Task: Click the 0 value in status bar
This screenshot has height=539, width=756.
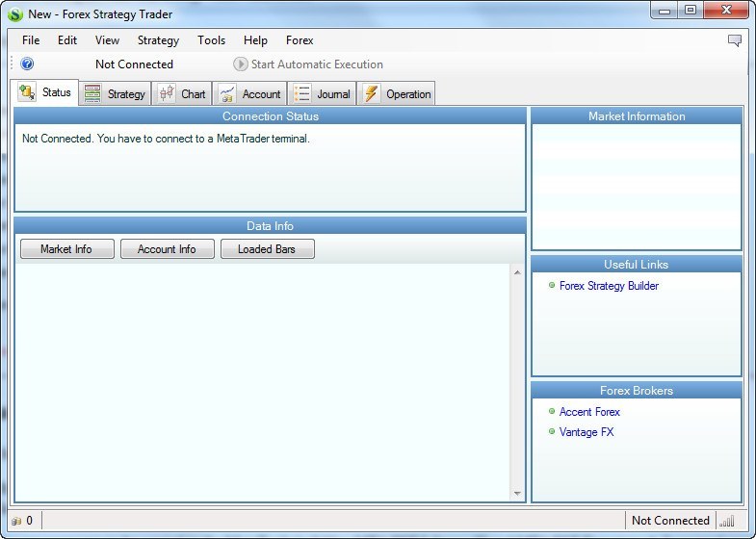Action: point(30,521)
